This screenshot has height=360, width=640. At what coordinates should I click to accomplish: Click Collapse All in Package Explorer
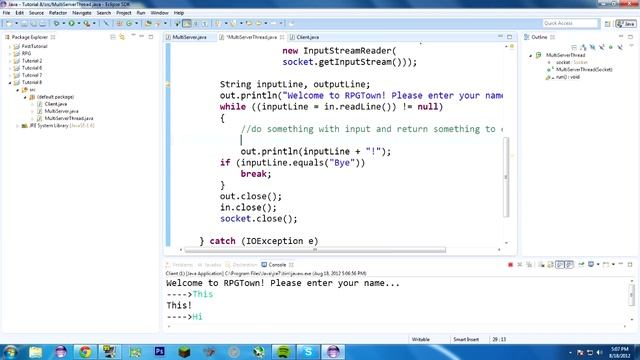coord(113,37)
